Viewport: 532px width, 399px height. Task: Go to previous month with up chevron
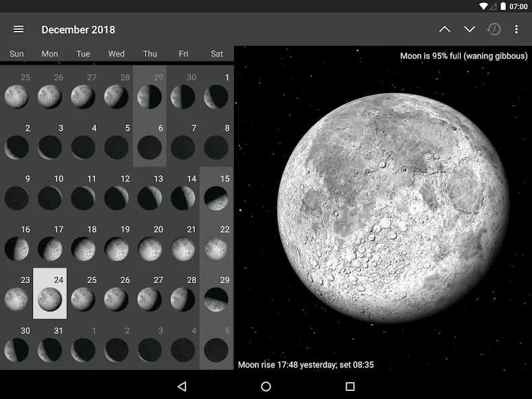click(444, 30)
